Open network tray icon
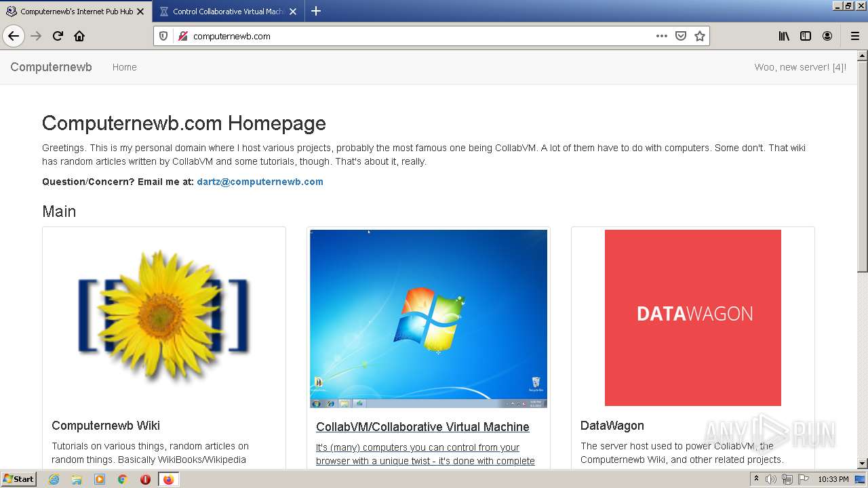This screenshot has height=488, width=868. point(787,479)
